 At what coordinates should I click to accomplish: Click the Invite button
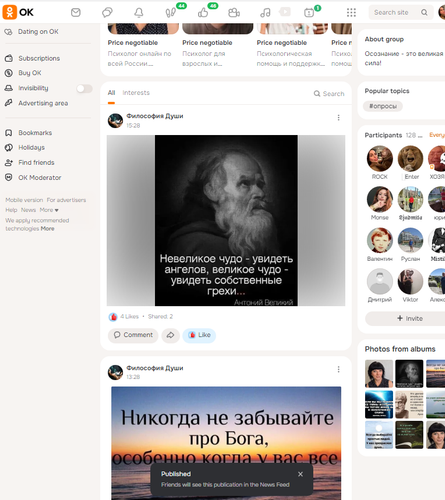click(x=409, y=319)
